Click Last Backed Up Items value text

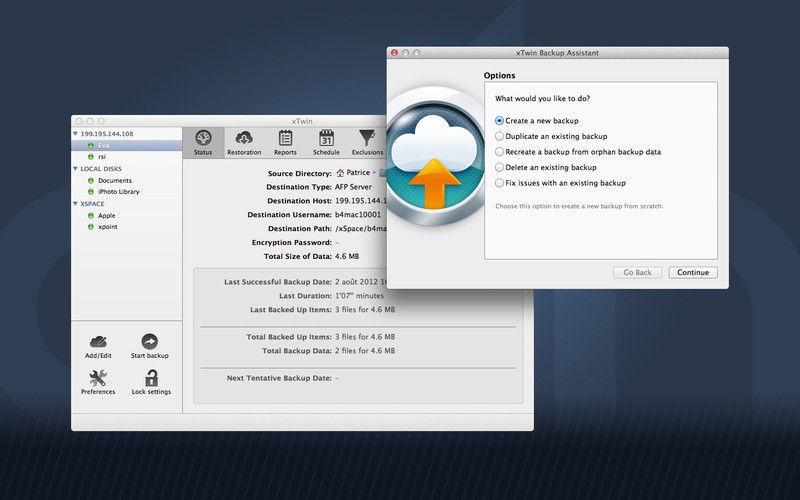pyautogui.click(x=365, y=310)
